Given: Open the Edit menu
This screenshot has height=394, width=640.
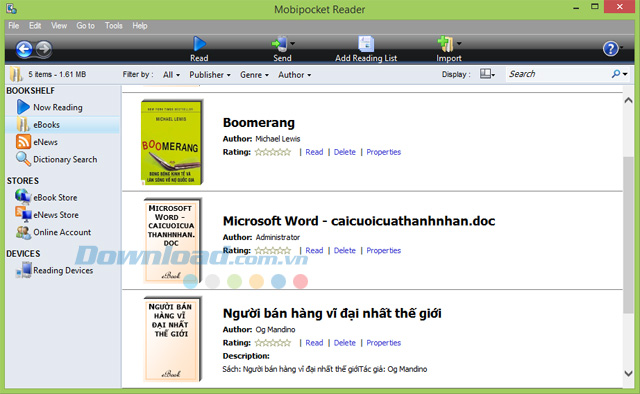Looking at the screenshot, I should pos(35,25).
